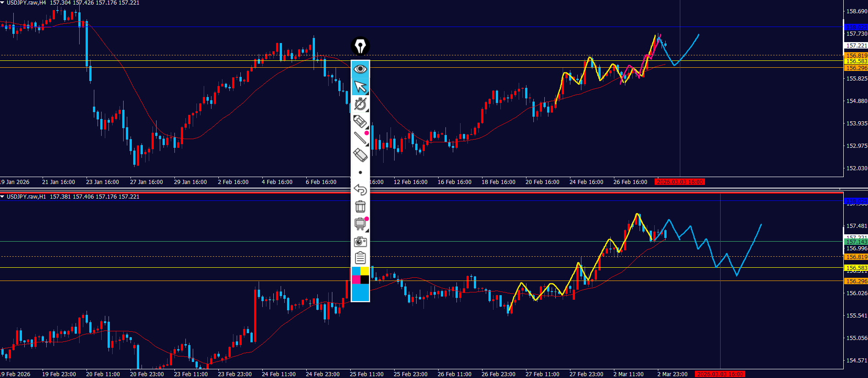The image size is (868, 378).
Task: Click the crossed-out stopwatch icon
Action: tap(360, 104)
